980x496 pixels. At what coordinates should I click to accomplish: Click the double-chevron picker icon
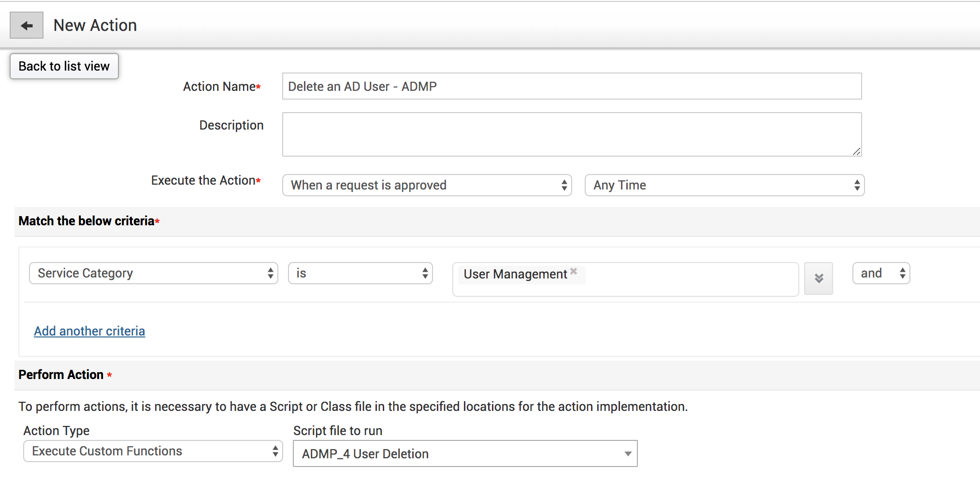[818, 278]
